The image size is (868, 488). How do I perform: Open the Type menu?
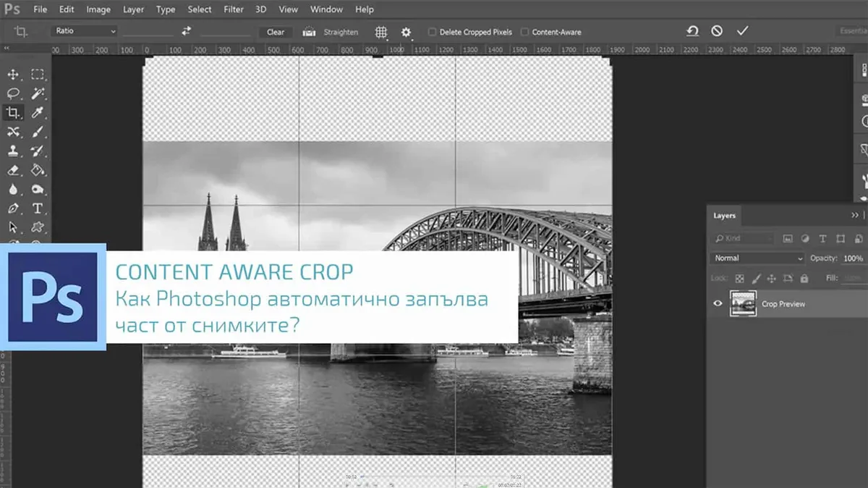[x=166, y=9]
